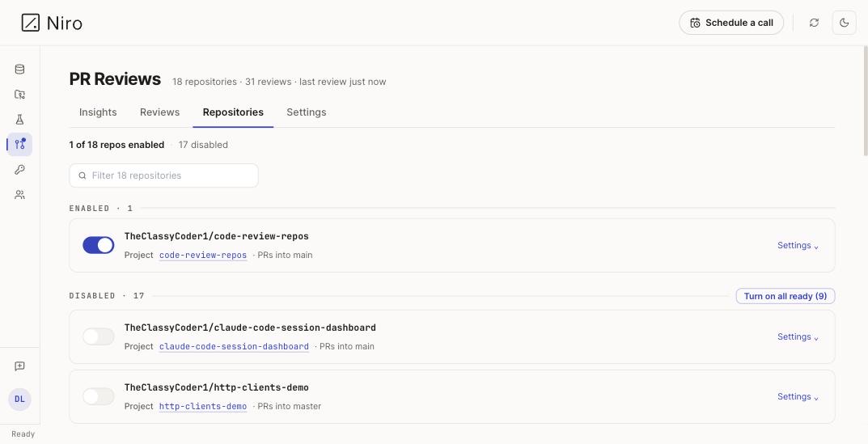Click Schedule a call button
868x444 pixels.
point(731,23)
